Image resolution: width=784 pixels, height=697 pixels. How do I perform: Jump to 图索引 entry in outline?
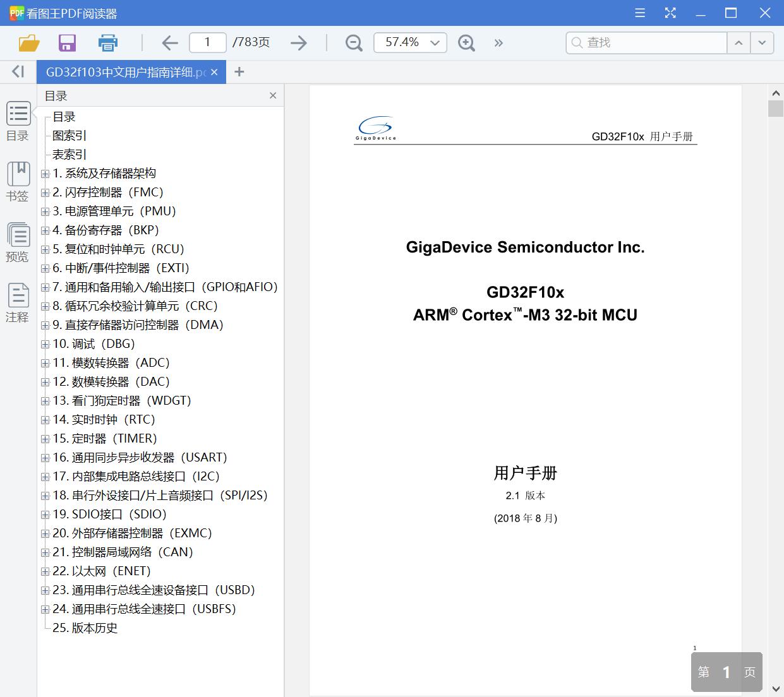coord(69,136)
